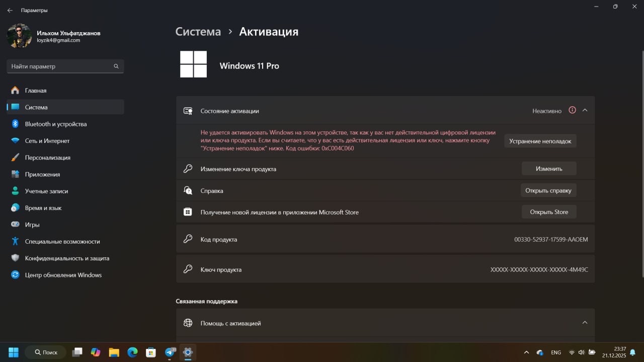Screen dimensions: 644x362
Task: Click the back arrow in Settings header
Action: (10, 10)
